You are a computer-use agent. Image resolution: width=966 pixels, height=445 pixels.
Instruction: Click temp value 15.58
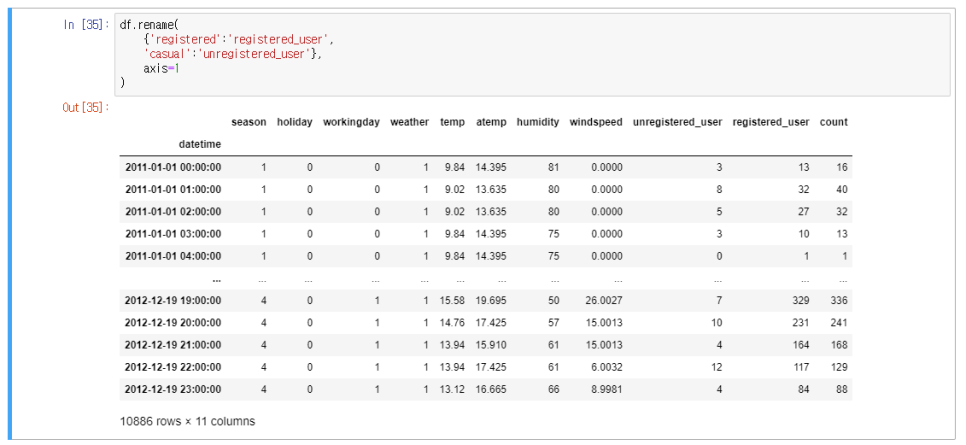(x=452, y=300)
